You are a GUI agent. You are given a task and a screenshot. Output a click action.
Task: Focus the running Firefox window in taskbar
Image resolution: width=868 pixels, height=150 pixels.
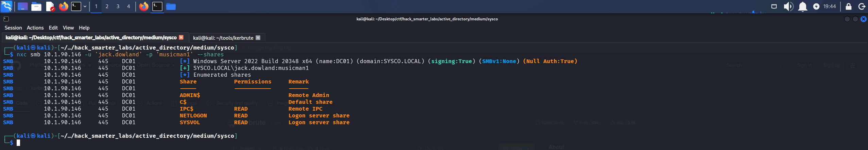(144, 6)
